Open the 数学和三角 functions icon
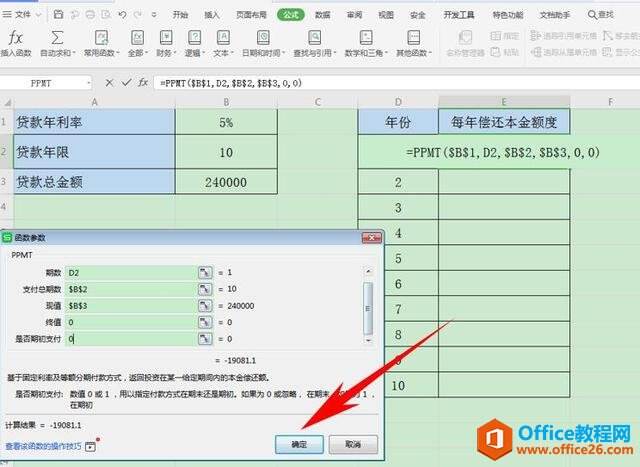 pyautogui.click(x=366, y=38)
